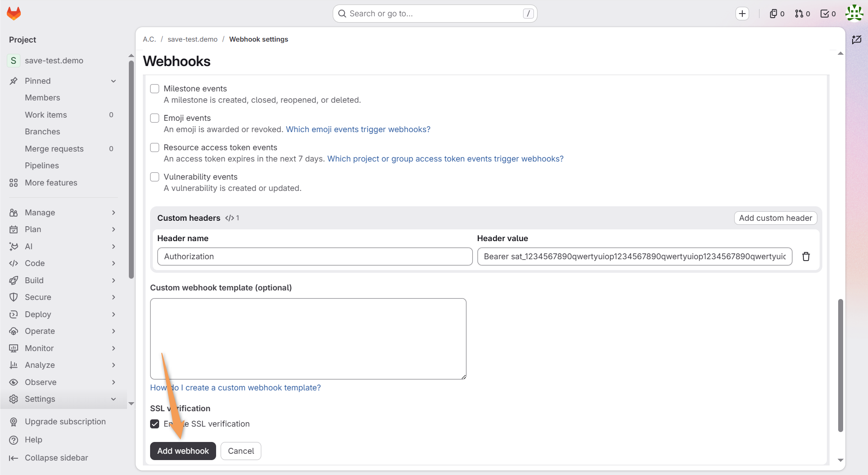This screenshot has width=868, height=475.
Task: Enable the Milestone events checkbox
Action: point(155,89)
